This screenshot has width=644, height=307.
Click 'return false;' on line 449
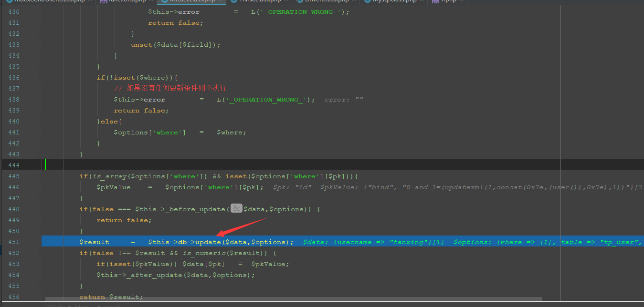[124, 220]
